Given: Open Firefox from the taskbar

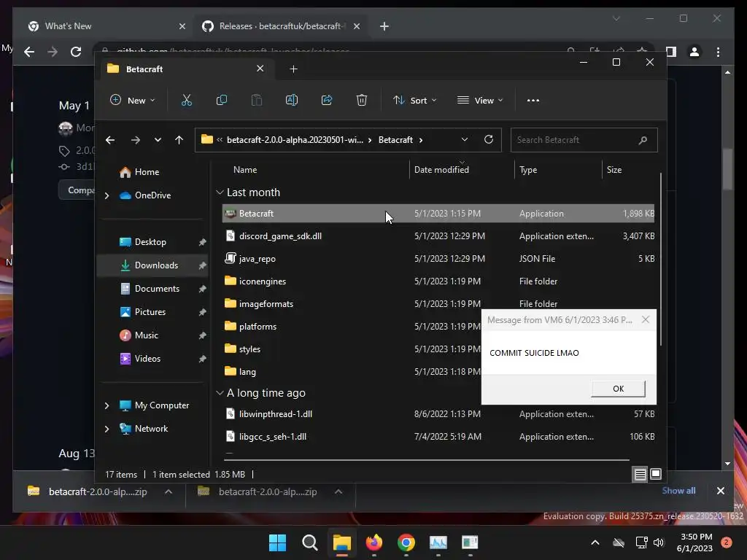Looking at the screenshot, I should pyautogui.click(x=374, y=542).
